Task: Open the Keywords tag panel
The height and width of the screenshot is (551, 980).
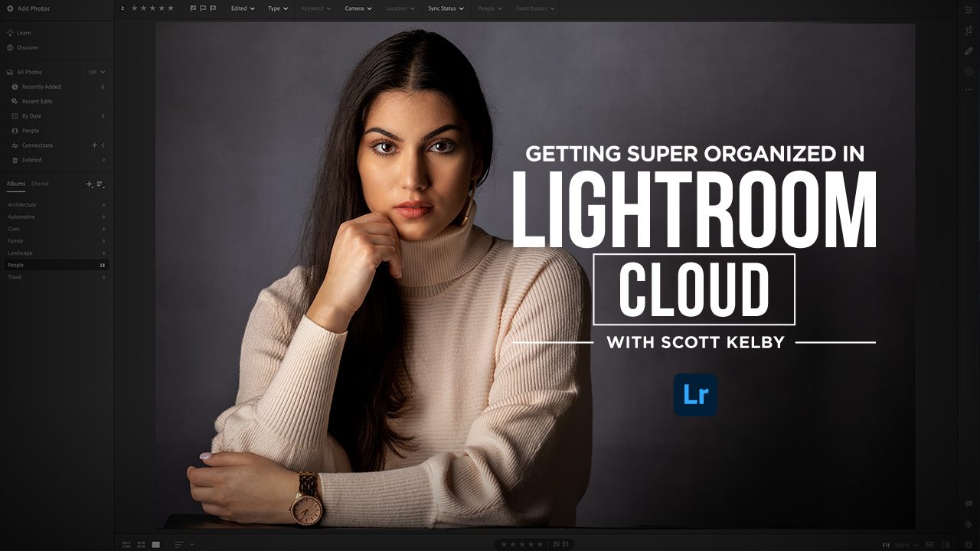Action: 969,525
